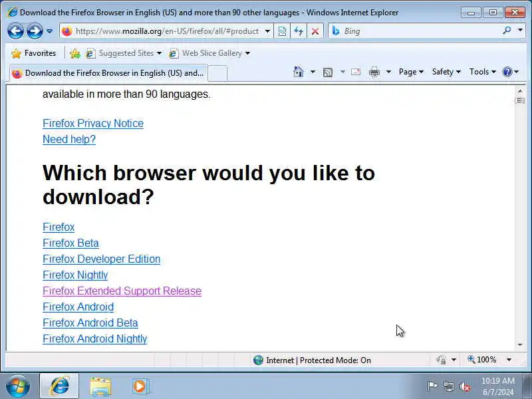
Task: Click the Help question mark icon
Action: coord(507,72)
